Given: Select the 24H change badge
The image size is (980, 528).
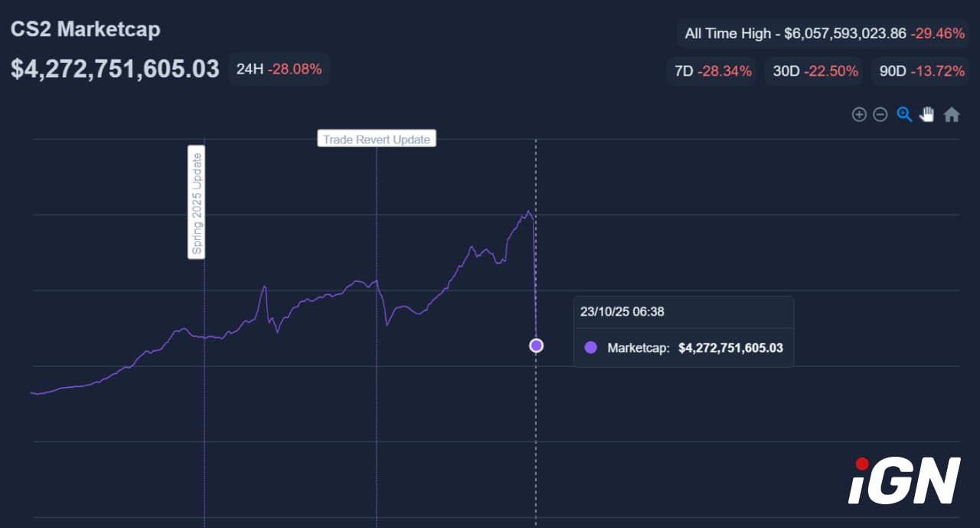Looking at the screenshot, I should coord(279,69).
